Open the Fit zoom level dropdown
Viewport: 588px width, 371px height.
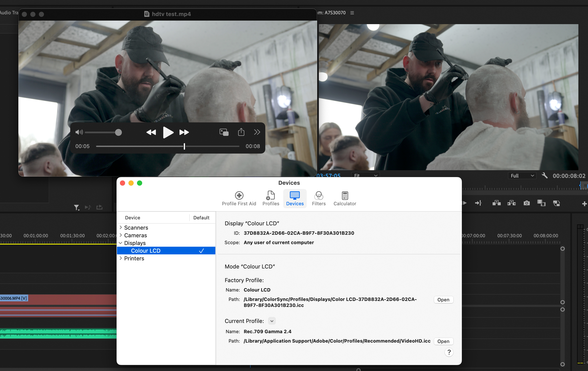click(x=365, y=176)
